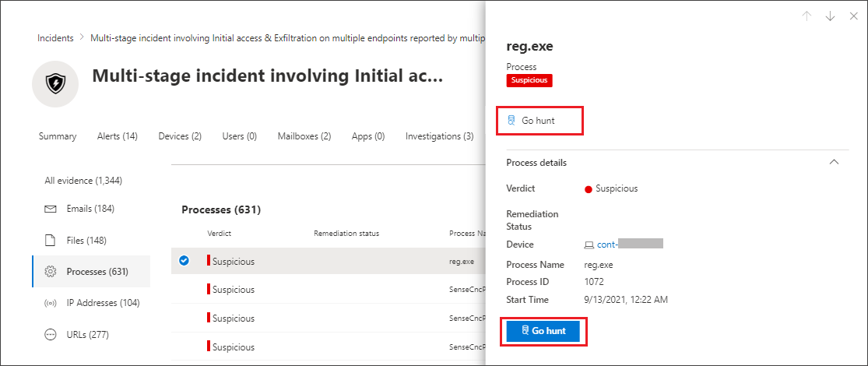This screenshot has width=868, height=366.
Task: Select IP Addresses (104) evidence category
Action: pyautogui.click(x=91, y=303)
